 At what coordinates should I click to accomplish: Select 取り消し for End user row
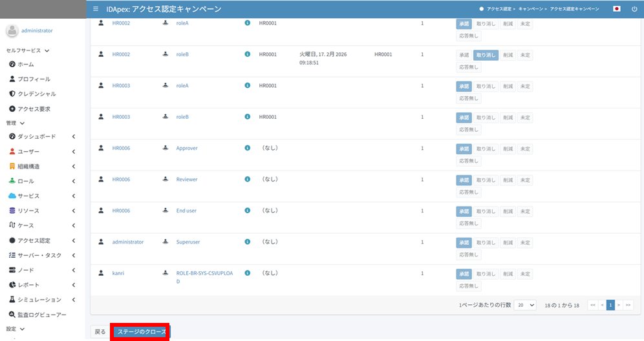[x=486, y=211]
